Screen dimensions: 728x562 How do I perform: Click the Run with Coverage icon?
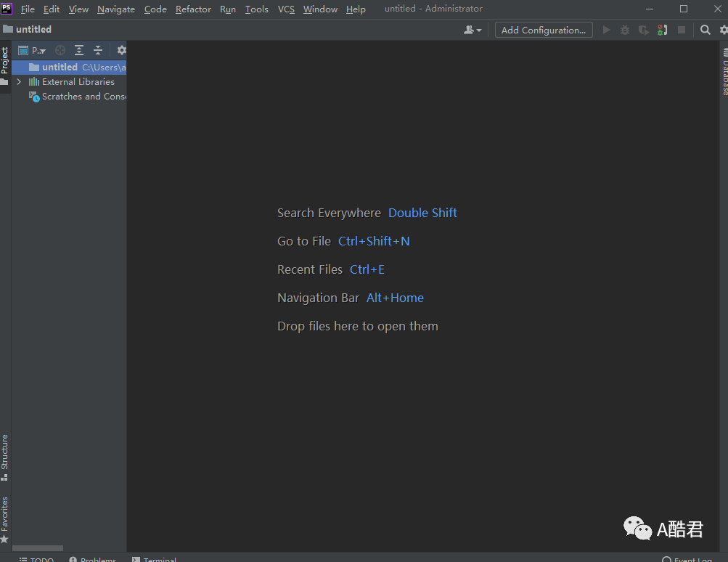644,30
